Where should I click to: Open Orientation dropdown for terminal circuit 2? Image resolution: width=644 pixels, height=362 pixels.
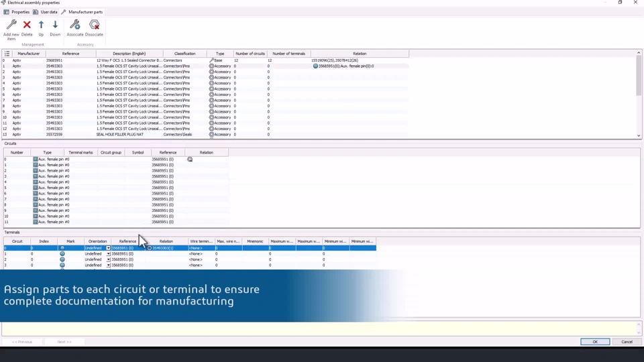(x=109, y=260)
